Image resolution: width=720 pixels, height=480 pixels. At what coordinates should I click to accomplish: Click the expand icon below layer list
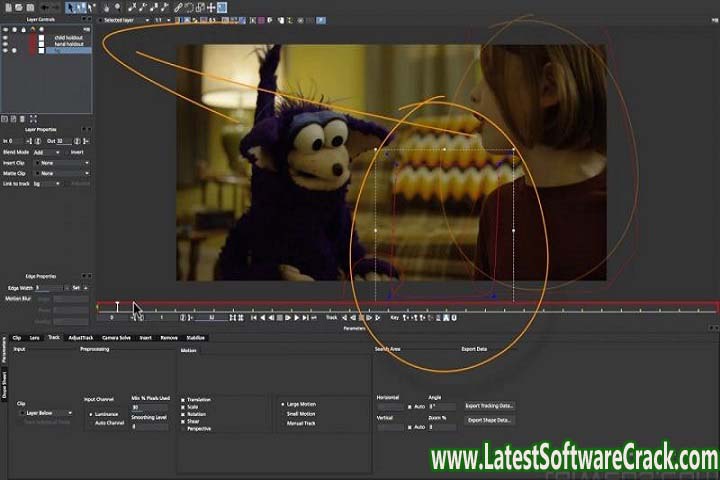pyautogui.click(x=33, y=119)
